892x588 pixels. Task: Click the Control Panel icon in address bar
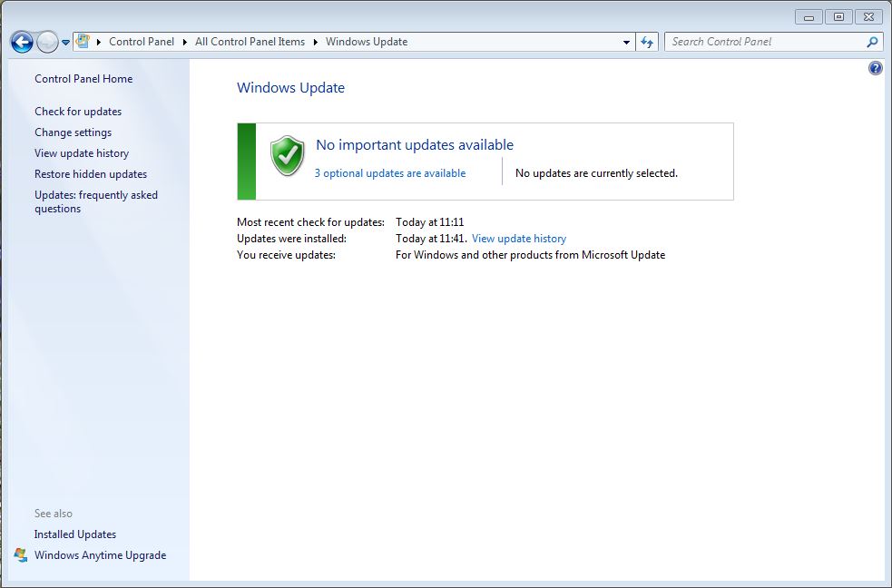(83, 41)
